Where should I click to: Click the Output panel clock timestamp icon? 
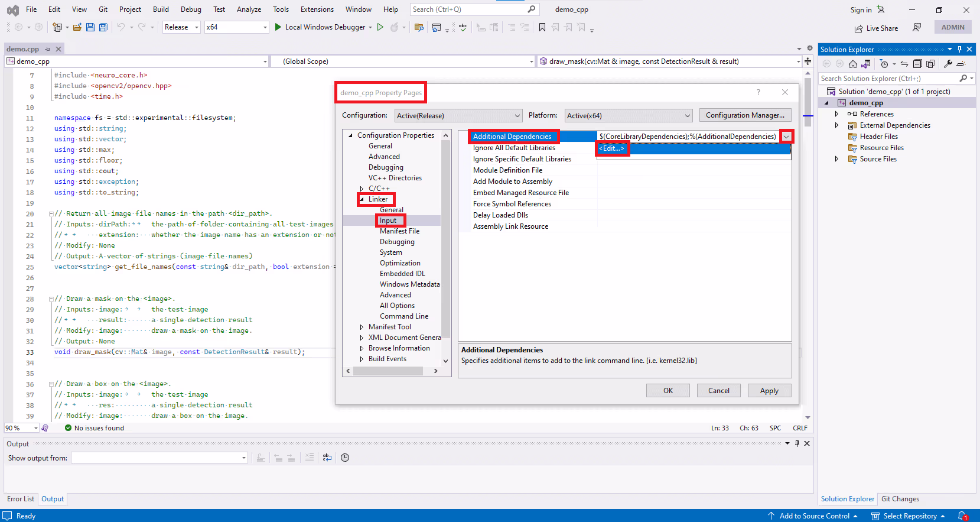click(x=345, y=458)
